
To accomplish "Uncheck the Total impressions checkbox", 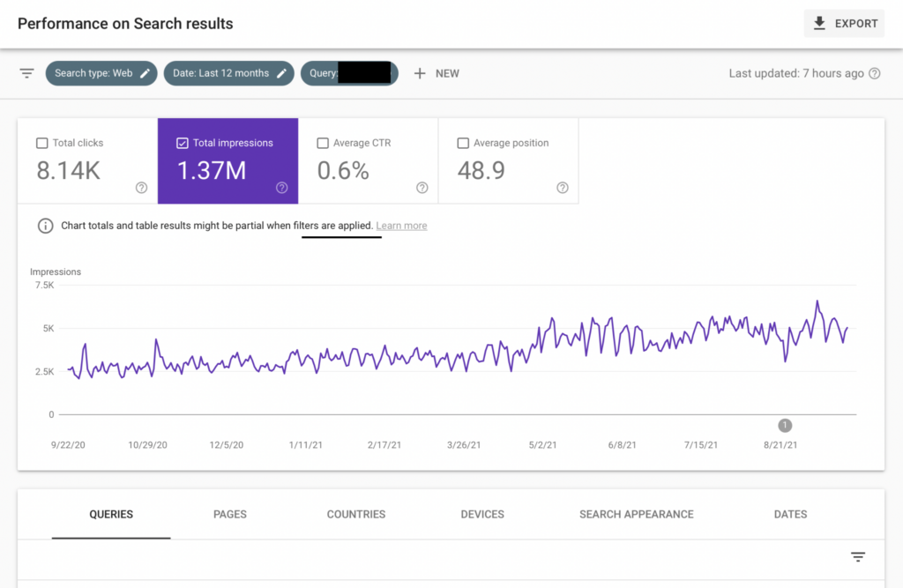I will [182, 143].
